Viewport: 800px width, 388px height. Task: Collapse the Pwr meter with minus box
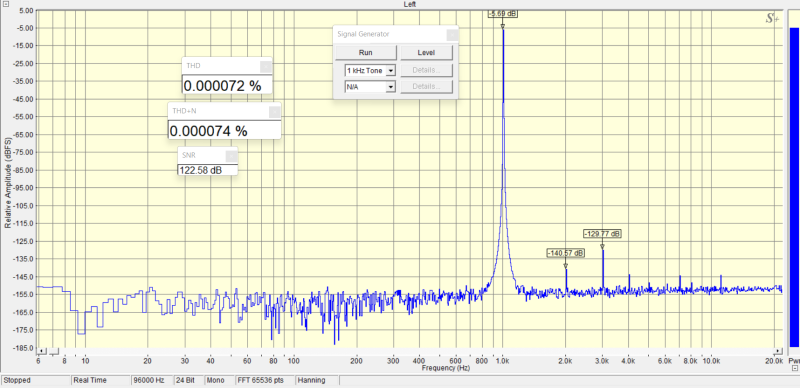pyautogui.click(x=795, y=368)
